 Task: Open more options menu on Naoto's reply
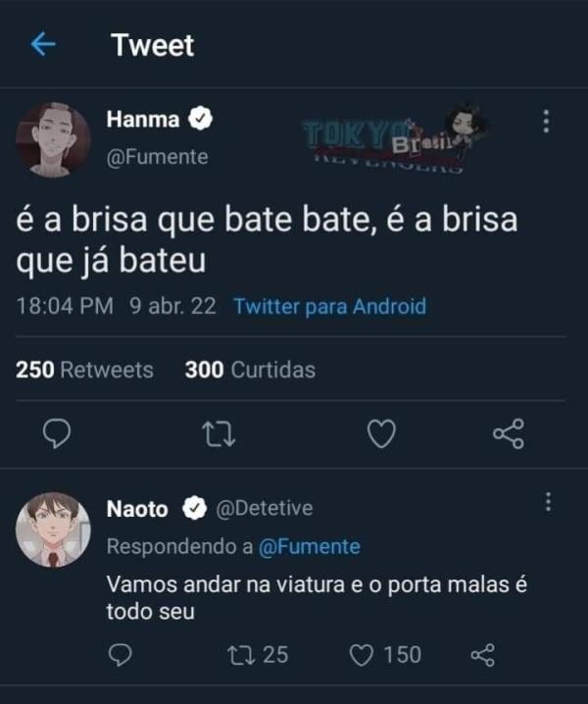click(547, 502)
